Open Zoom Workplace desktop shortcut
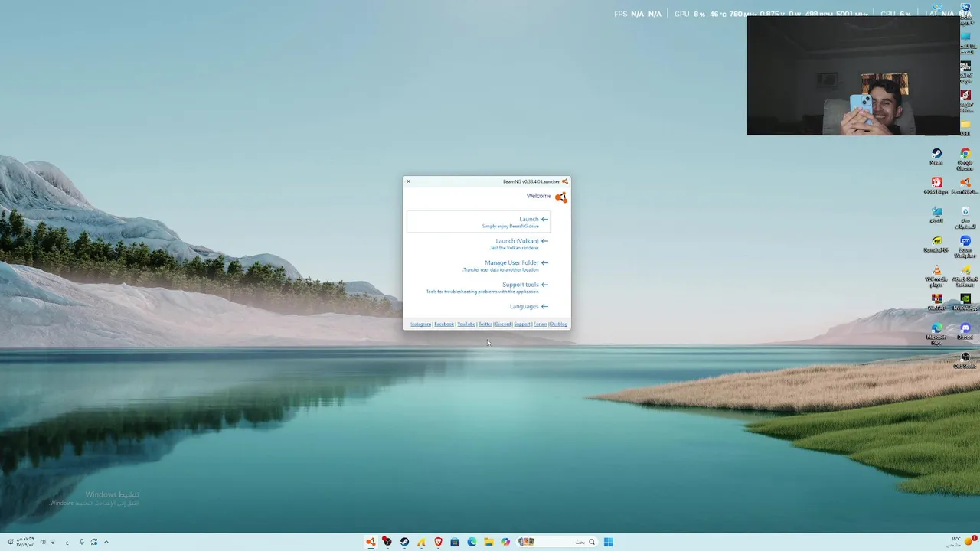 (965, 246)
